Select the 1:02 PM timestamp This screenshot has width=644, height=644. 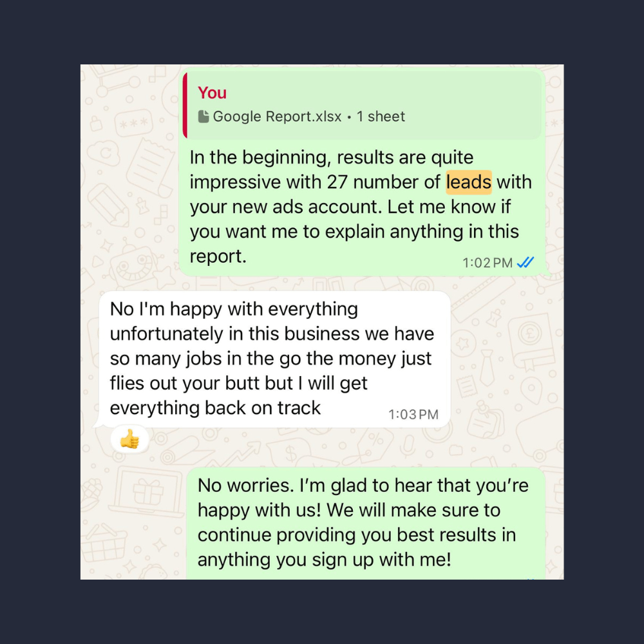click(x=488, y=263)
